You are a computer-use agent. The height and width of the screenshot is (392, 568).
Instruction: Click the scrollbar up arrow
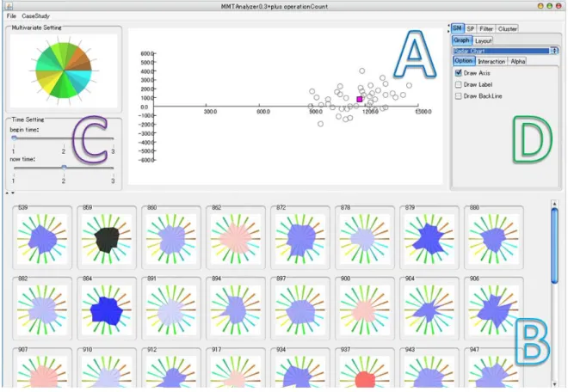554,204
